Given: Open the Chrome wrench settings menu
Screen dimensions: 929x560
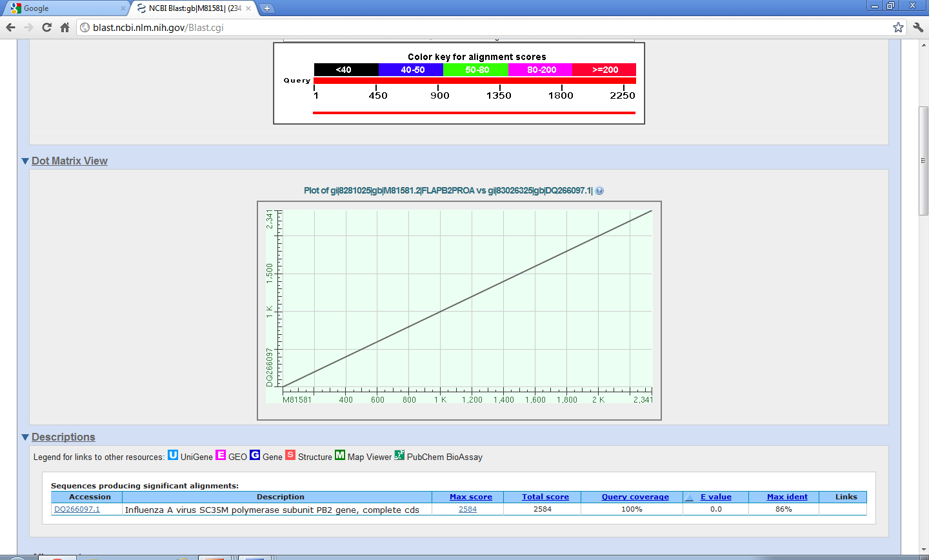Looking at the screenshot, I should tap(918, 27).
